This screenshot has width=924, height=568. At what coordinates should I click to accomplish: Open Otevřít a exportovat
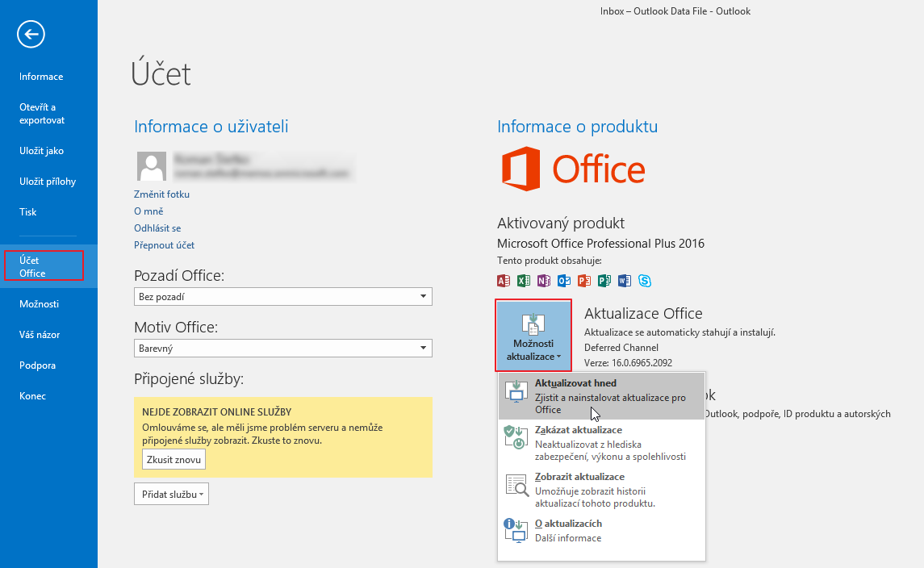coord(42,114)
